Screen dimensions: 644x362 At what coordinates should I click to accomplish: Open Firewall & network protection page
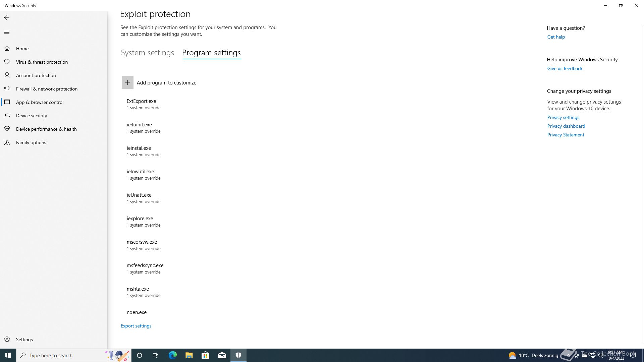(x=47, y=89)
